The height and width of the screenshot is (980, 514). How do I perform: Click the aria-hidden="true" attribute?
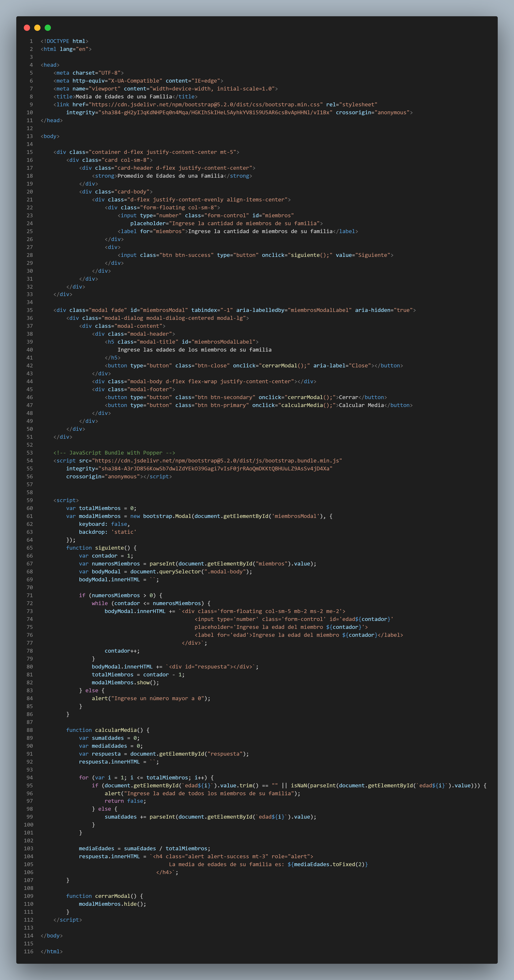pos(384,310)
